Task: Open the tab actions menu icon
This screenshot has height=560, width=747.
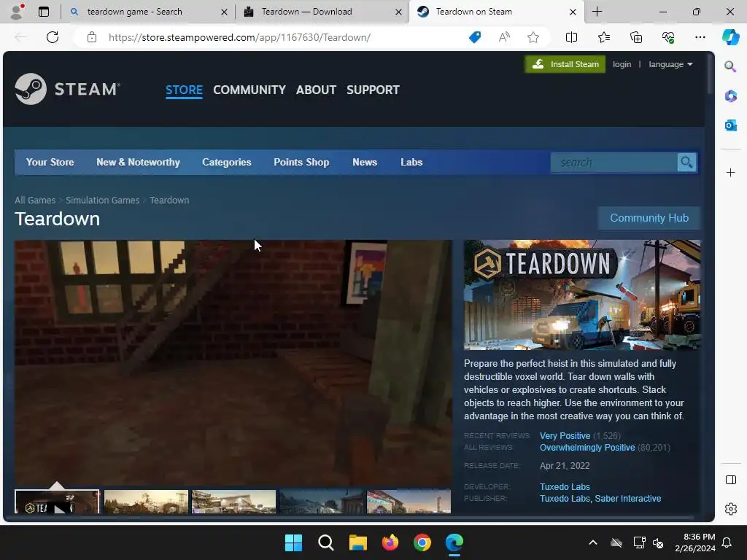Action: coord(44,12)
